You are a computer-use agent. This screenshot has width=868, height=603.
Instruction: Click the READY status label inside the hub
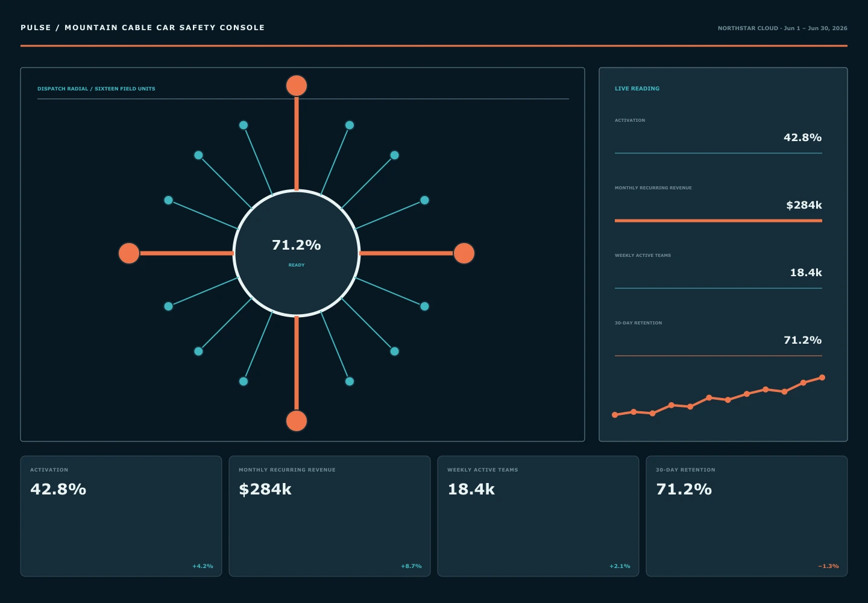tap(297, 265)
